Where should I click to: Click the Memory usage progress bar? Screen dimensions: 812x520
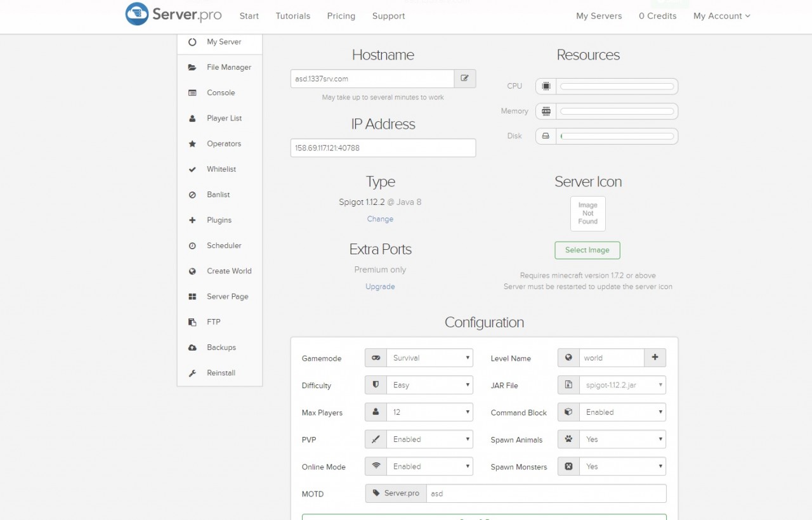pos(617,111)
